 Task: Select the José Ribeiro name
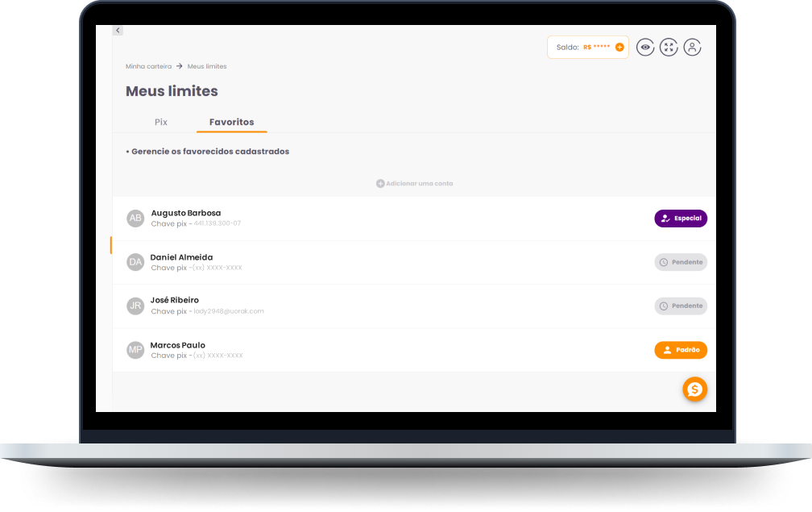pyautogui.click(x=175, y=300)
